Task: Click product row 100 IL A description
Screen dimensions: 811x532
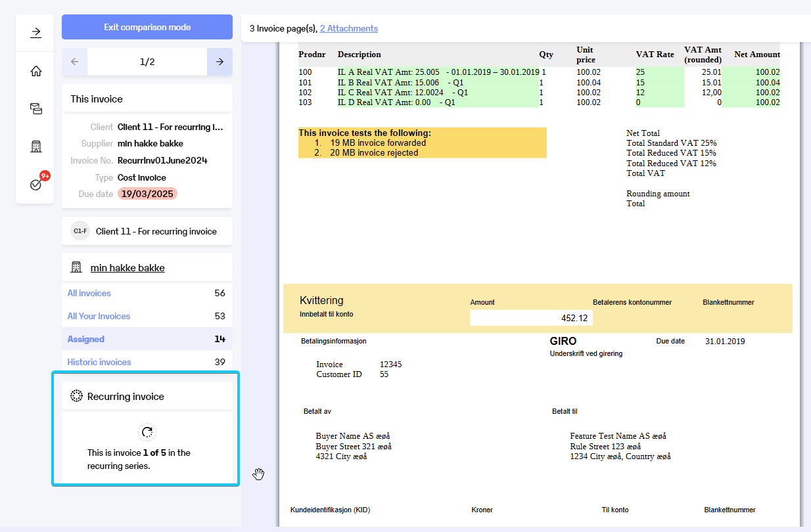Action: 438,72
